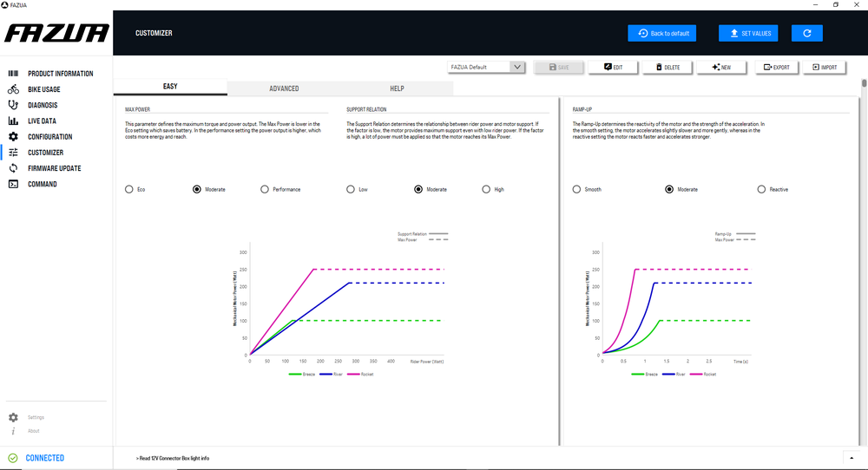Click the Diagnosis stethoscope icon
The height and width of the screenshot is (470, 868).
point(13,105)
